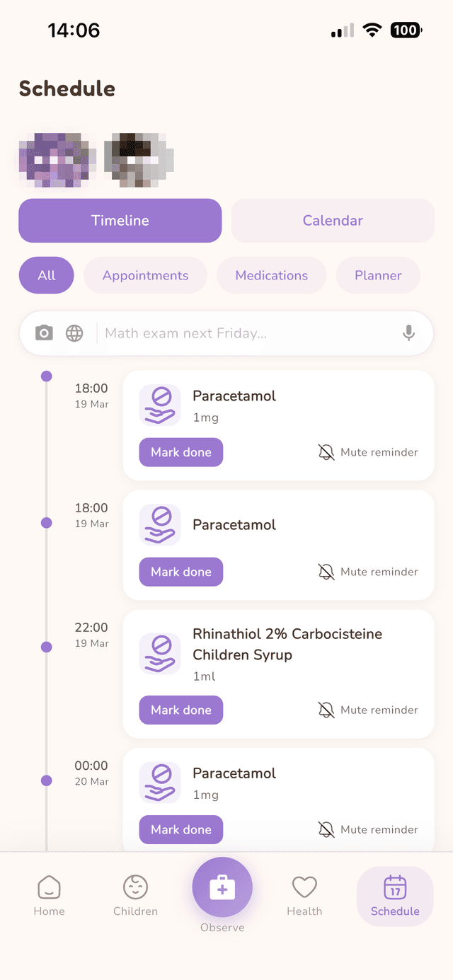Click the globe icon next to the camera

coord(75,333)
